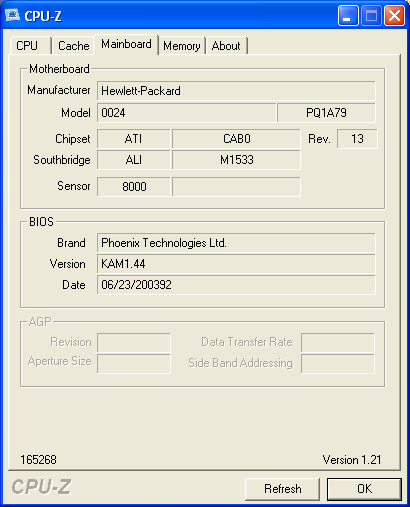Open the Memory tab

pyautogui.click(x=182, y=46)
